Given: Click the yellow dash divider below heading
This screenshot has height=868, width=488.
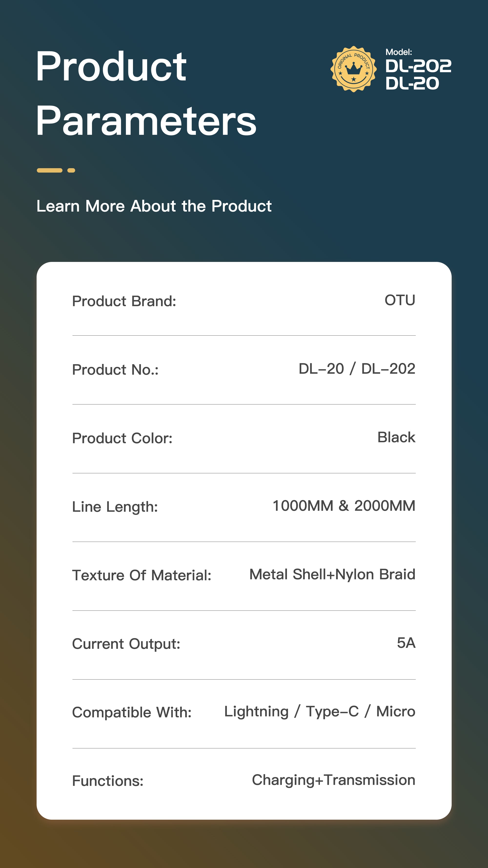Looking at the screenshot, I should click(x=56, y=170).
